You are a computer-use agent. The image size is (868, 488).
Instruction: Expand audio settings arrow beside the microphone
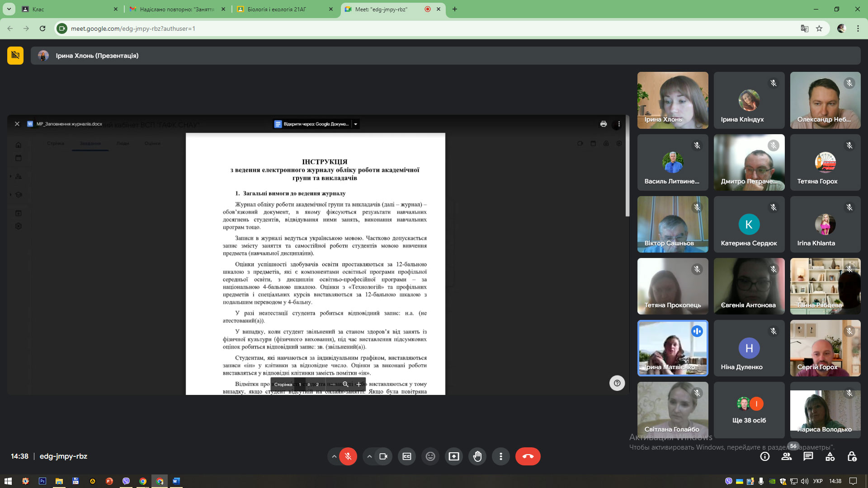[x=334, y=456]
